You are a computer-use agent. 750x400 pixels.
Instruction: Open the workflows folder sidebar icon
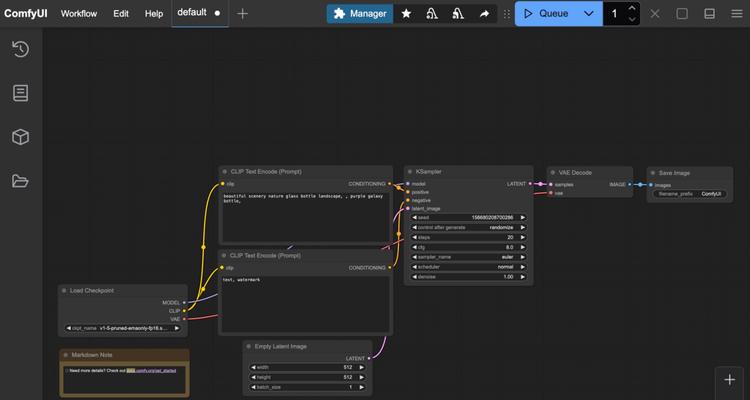point(21,181)
